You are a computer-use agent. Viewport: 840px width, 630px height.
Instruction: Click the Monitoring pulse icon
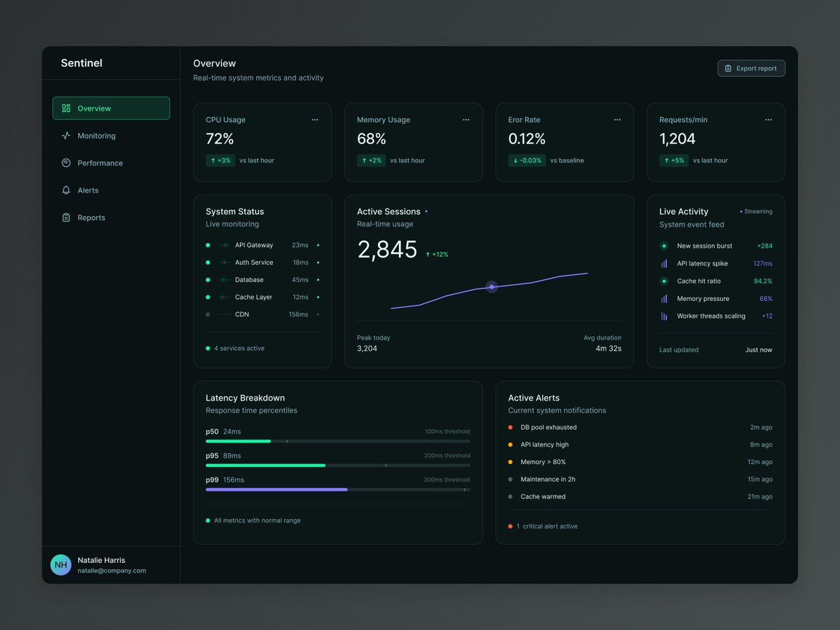tap(66, 136)
